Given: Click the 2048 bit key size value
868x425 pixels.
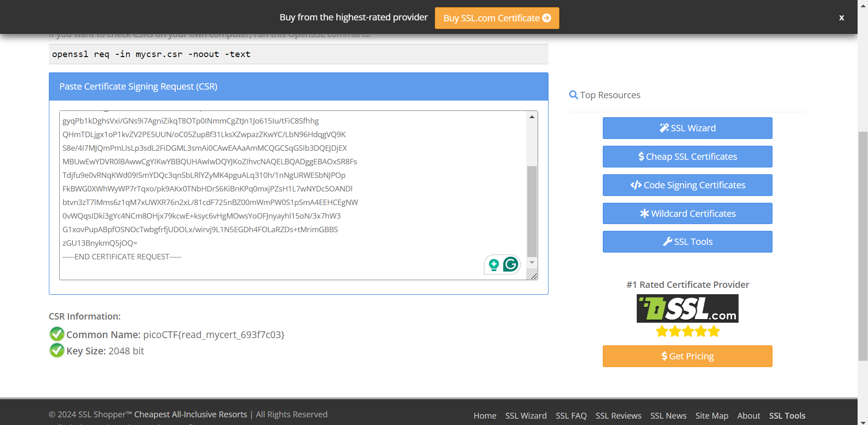Looking at the screenshot, I should click(126, 351).
